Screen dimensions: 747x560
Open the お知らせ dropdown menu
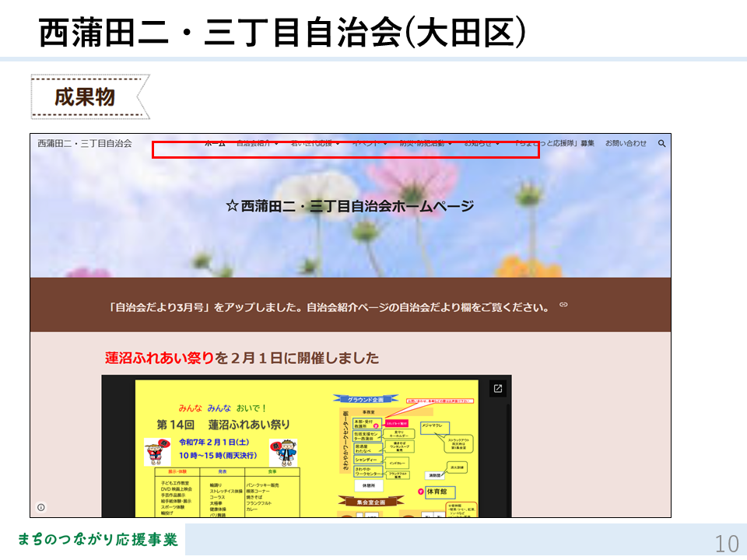(482, 143)
